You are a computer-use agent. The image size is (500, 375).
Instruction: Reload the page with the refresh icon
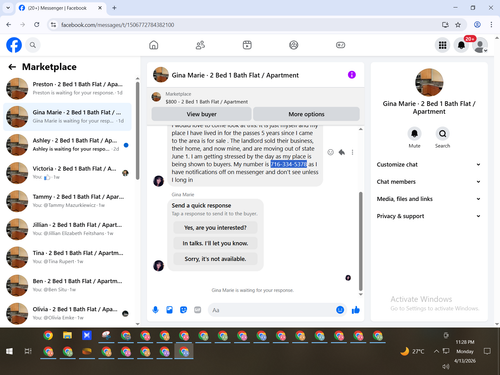click(x=37, y=25)
